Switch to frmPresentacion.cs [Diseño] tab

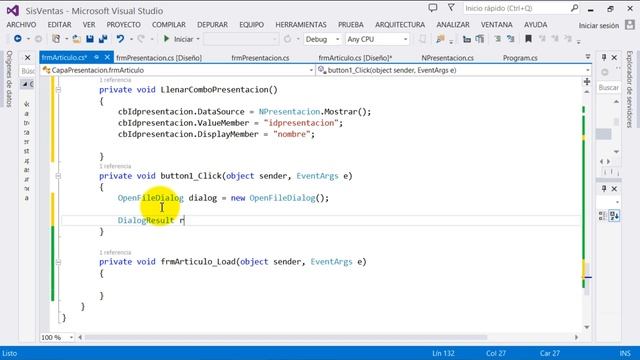tap(159, 58)
